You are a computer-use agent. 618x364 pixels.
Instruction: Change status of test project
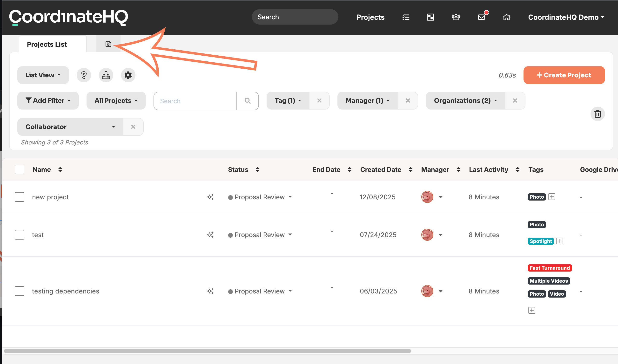[260, 235]
